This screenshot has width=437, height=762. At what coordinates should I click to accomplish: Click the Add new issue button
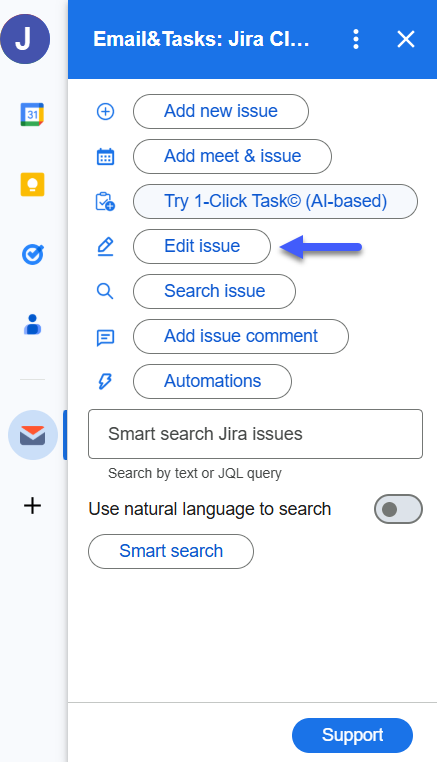pyautogui.click(x=221, y=111)
